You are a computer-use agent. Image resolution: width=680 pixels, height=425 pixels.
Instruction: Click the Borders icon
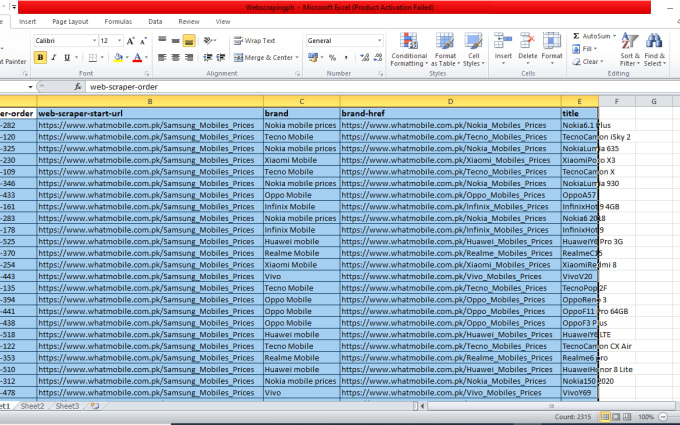[93, 57]
